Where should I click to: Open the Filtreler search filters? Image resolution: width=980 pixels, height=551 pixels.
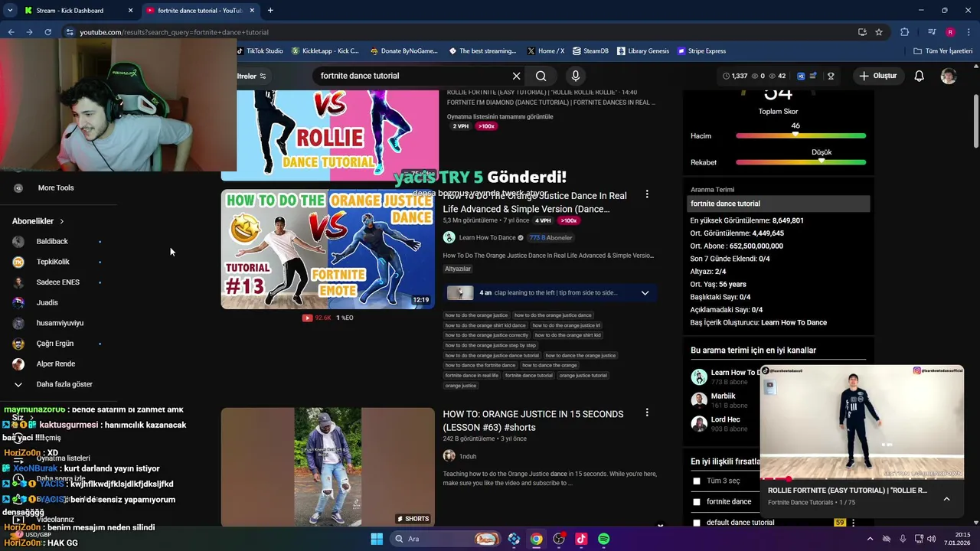250,76
